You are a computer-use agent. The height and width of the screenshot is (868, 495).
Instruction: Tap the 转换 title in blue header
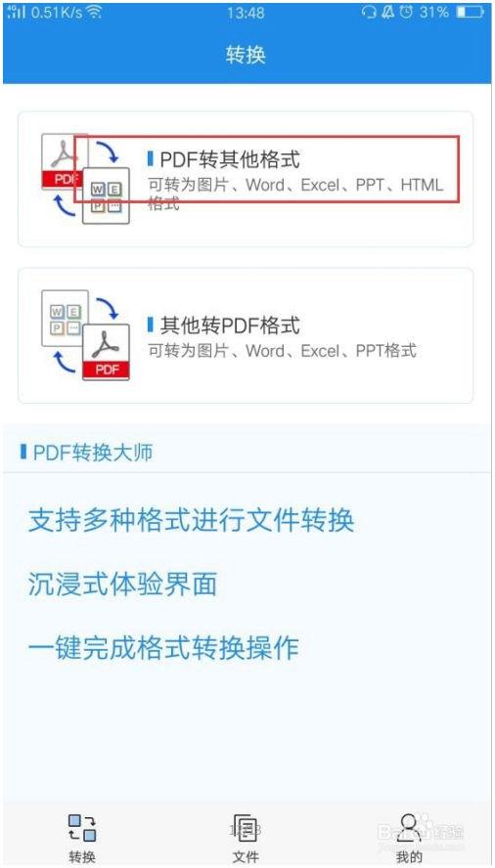(247, 55)
